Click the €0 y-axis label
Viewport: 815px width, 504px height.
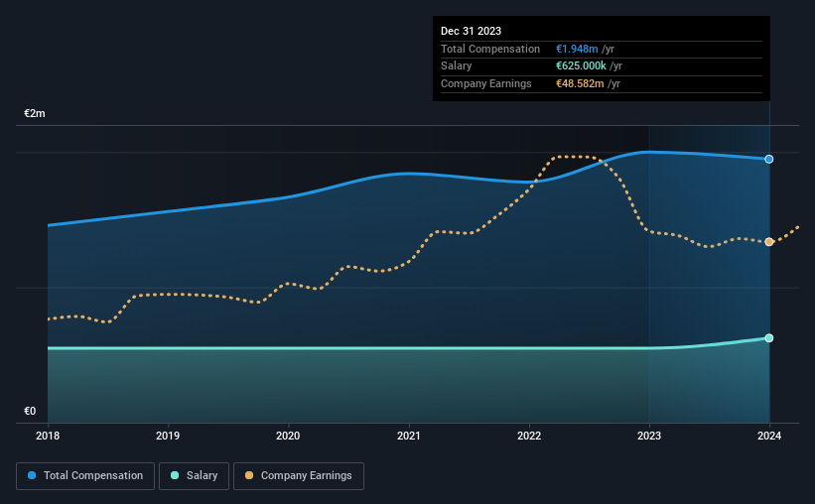coord(30,411)
